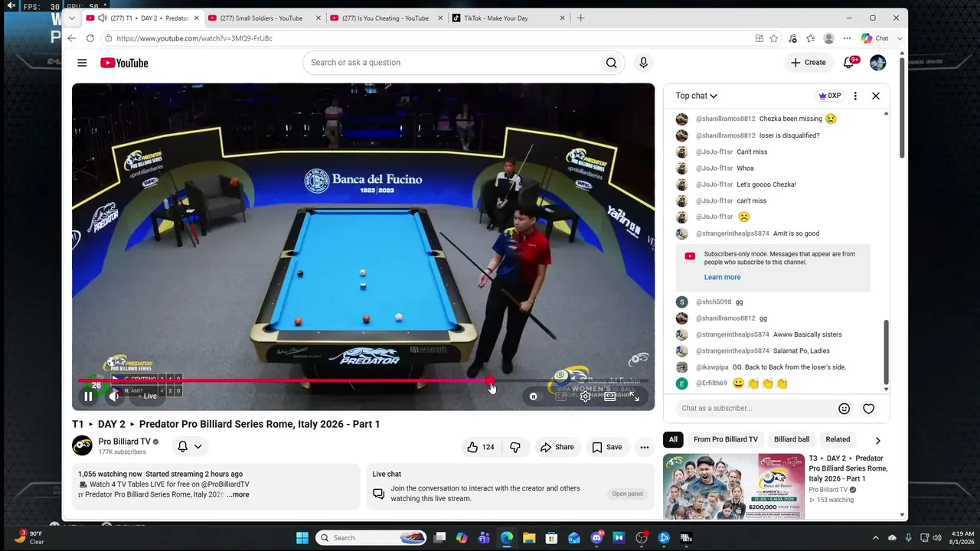Open the 0XP channel points badge
This screenshot has width=980, height=551.
click(x=830, y=96)
